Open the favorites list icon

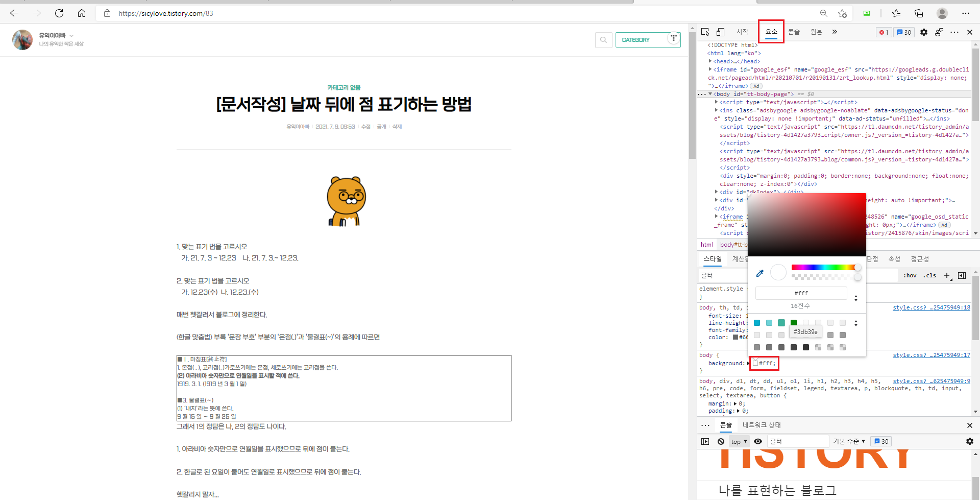(896, 13)
